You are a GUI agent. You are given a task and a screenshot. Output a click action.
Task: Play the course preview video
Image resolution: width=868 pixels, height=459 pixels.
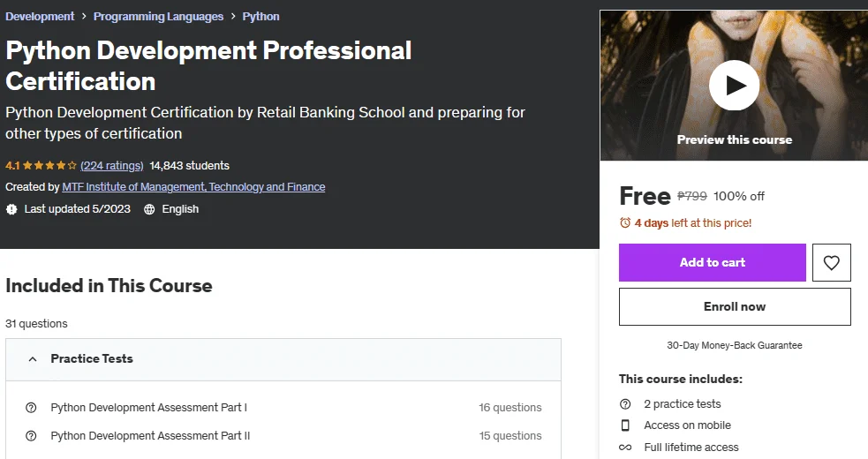click(x=734, y=86)
